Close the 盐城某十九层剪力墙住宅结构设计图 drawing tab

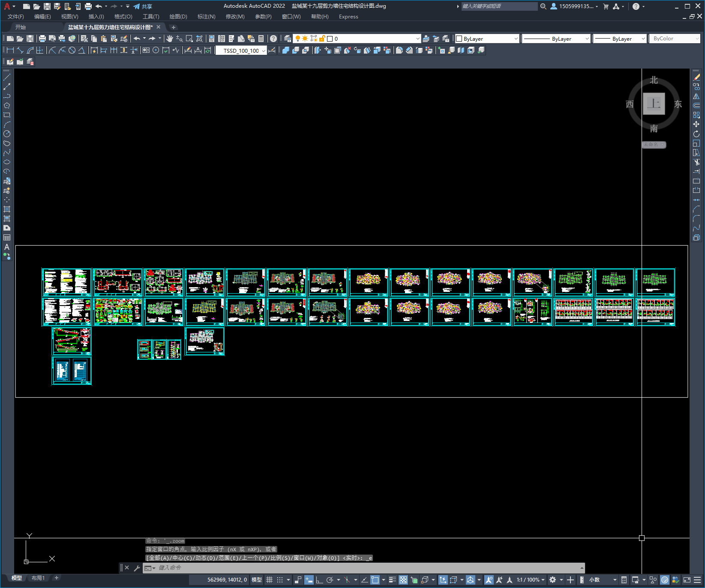point(159,27)
